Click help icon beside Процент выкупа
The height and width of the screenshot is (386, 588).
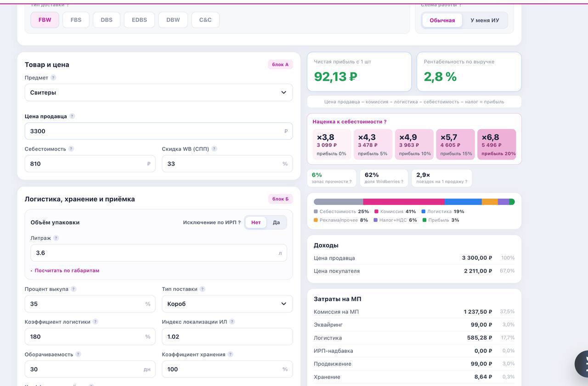pyautogui.click(x=73, y=289)
